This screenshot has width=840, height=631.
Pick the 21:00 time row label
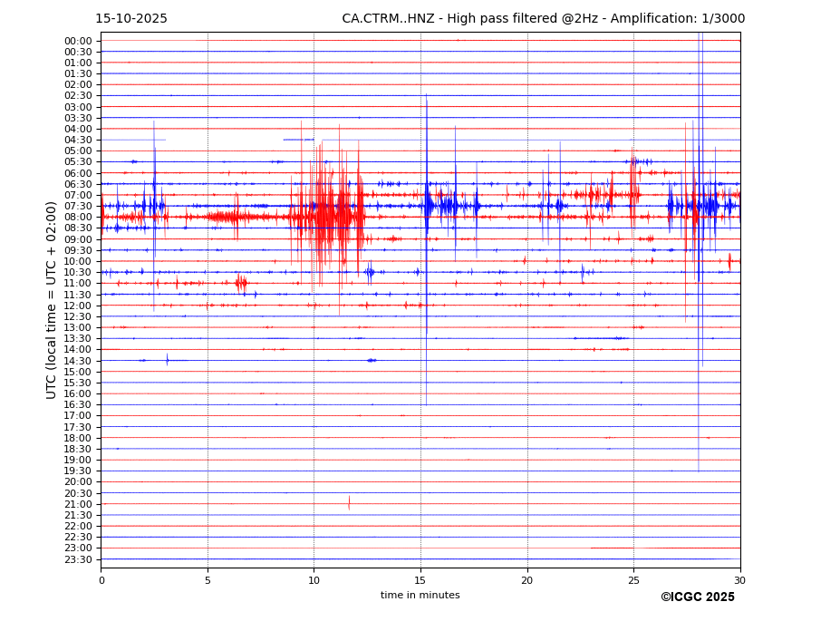pyautogui.click(x=77, y=504)
